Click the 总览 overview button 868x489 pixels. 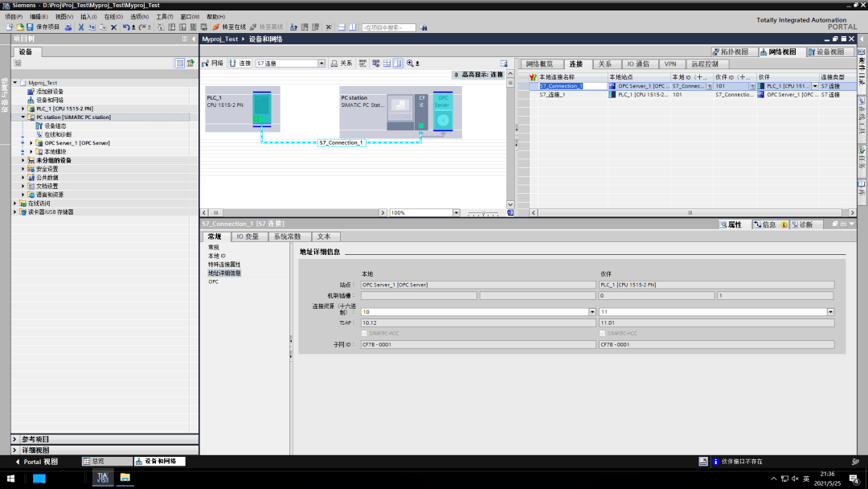(x=108, y=462)
